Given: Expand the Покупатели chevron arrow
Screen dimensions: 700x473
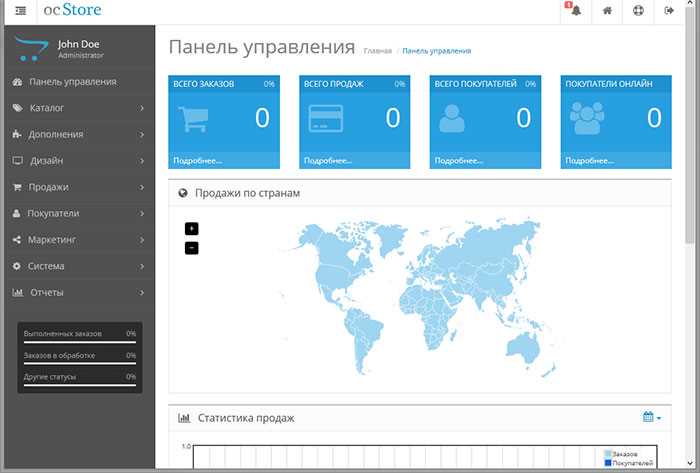Looking at the screenshot, I should click(142, 214).
